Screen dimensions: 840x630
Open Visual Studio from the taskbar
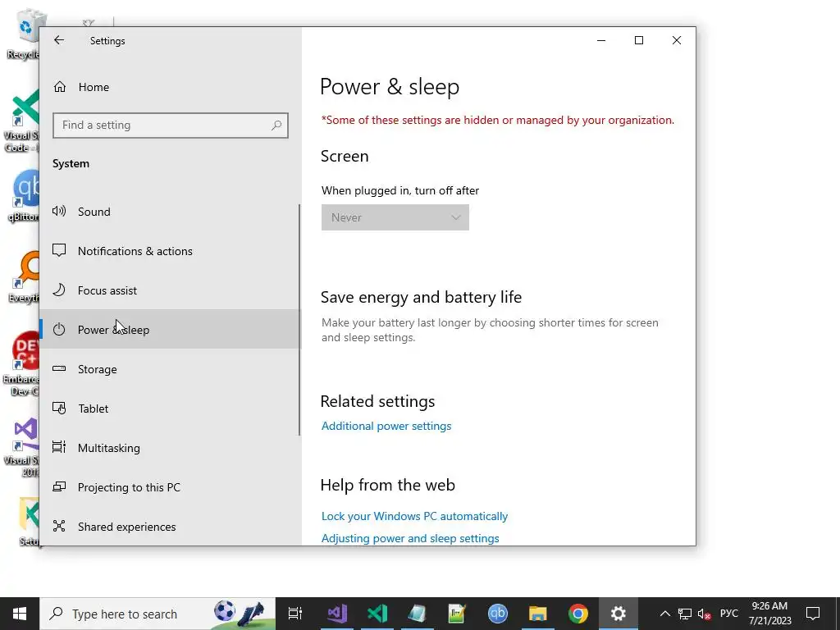point(337,614)
